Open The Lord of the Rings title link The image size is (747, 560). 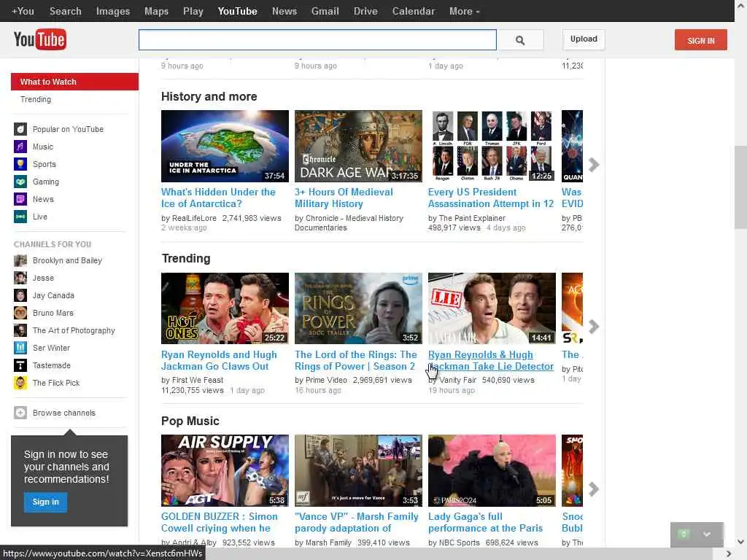[x=355, y=360]
